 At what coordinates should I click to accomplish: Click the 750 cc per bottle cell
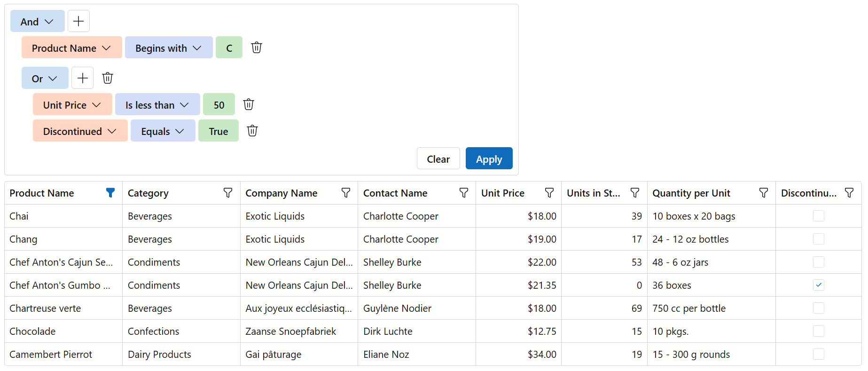712,308
